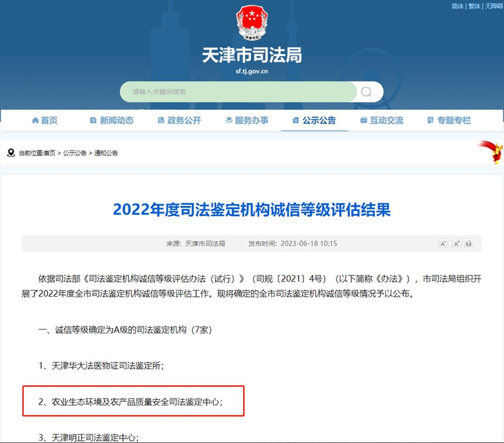Focus the keyword search input field
Viewport: 504px width, 443px height.
[x=238, y=92]
